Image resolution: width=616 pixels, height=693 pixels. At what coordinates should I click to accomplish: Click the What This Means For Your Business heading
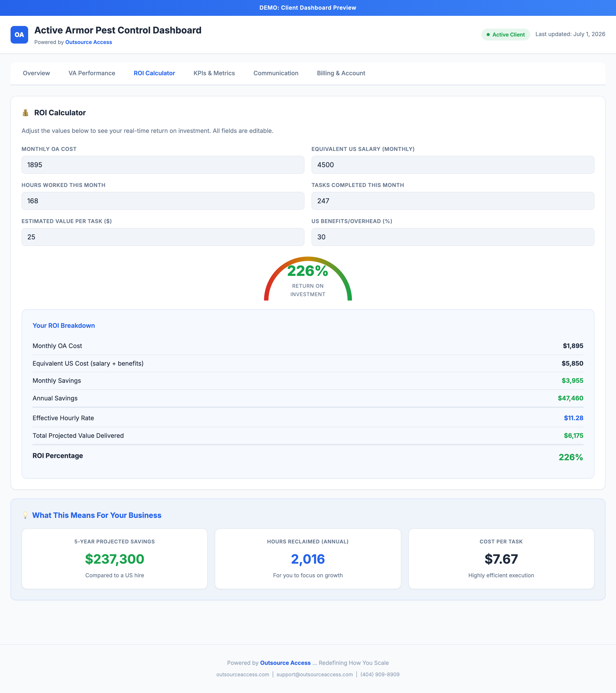click(97, 515)
